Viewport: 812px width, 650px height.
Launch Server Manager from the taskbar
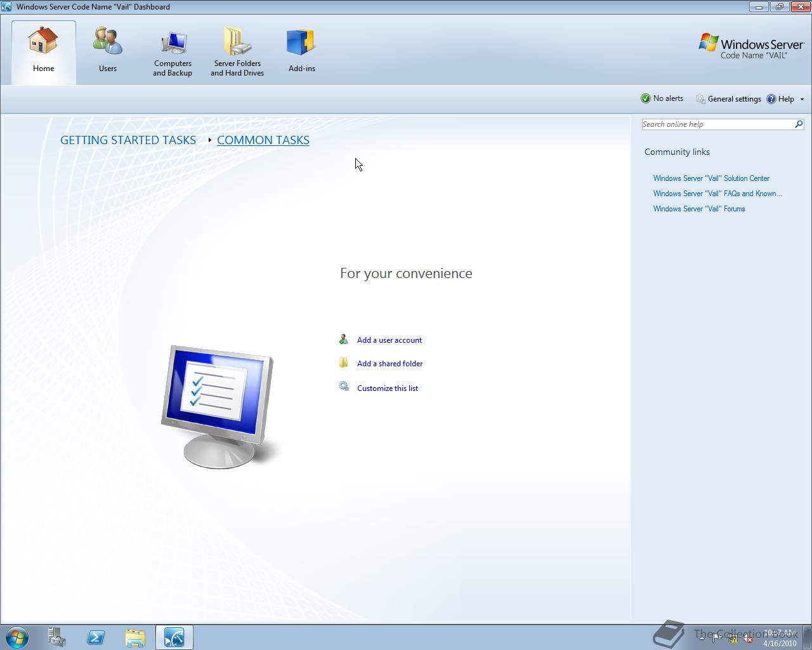point(57,637)
